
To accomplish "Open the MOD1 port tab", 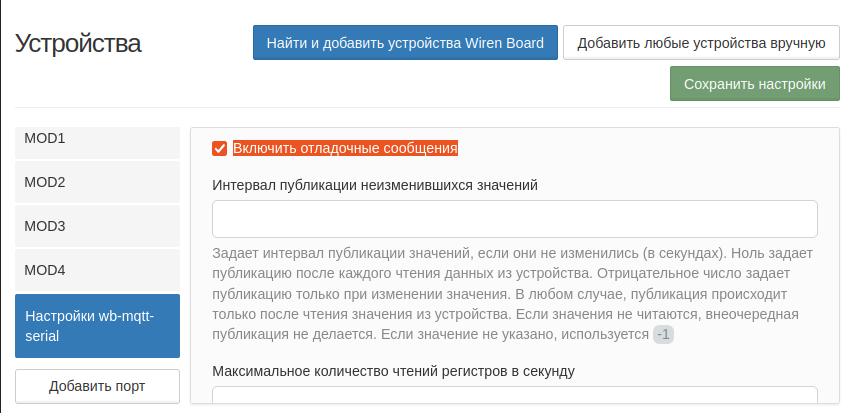I will [x=97, y=139].
